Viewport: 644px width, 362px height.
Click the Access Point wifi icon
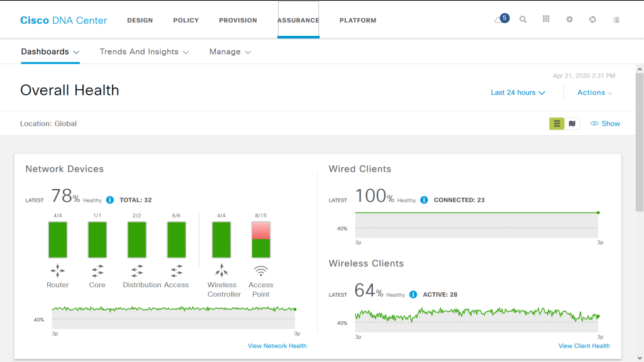pos(261,271)
